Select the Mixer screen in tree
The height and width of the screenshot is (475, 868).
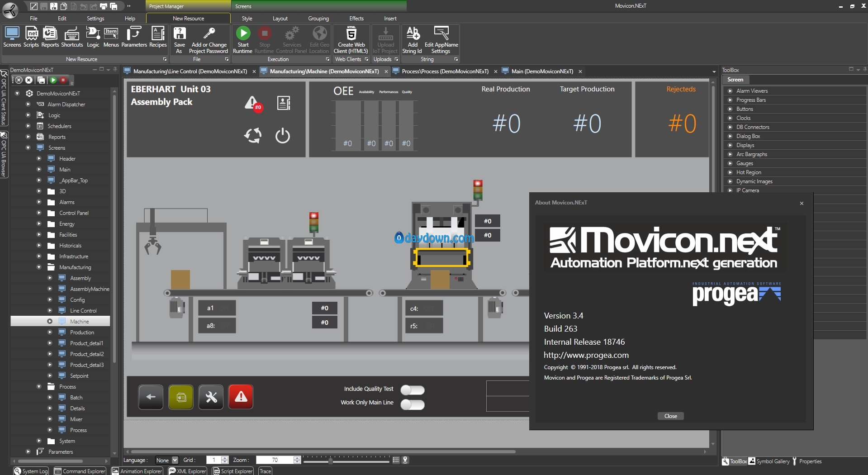[x=76, y=419]
